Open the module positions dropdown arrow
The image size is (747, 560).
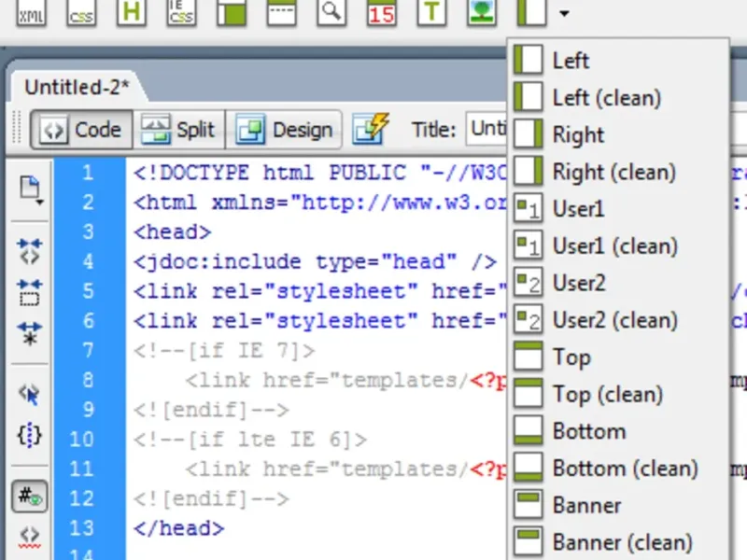pyautogui.click(x=564, y=13)
